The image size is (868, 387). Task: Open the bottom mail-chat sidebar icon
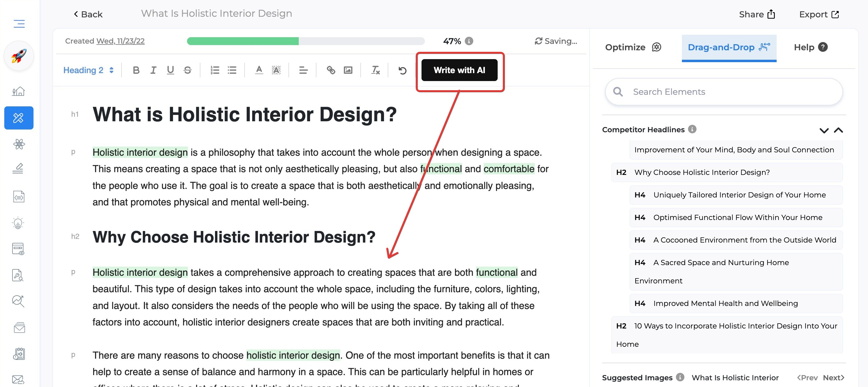pos(18,380)
